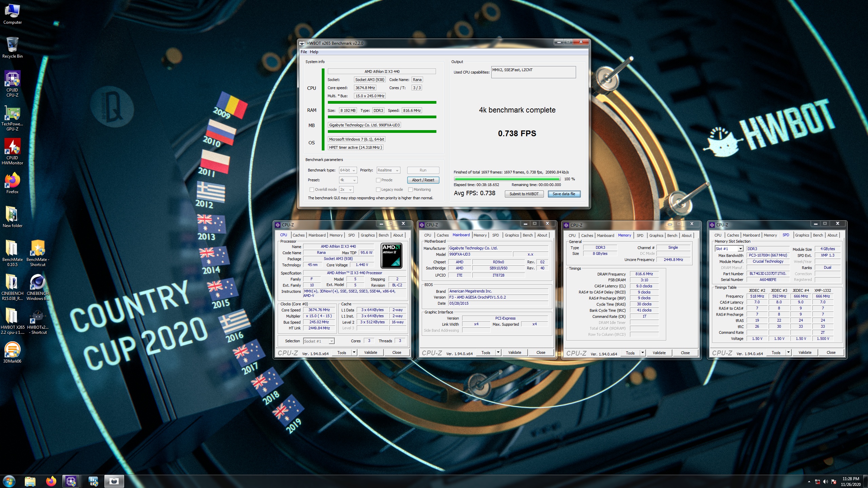Image resolution: width=868 pixels, height=488 pixels.
Task: Expand Tools arrow in SPD CPU-Z window
Action: click(788, 352)
